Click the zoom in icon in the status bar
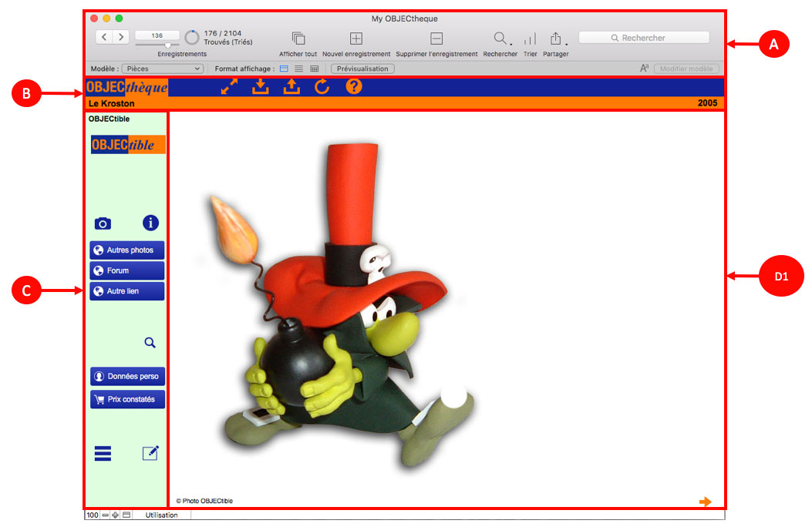Screen dimensions: 812x527 pos(116,515)
